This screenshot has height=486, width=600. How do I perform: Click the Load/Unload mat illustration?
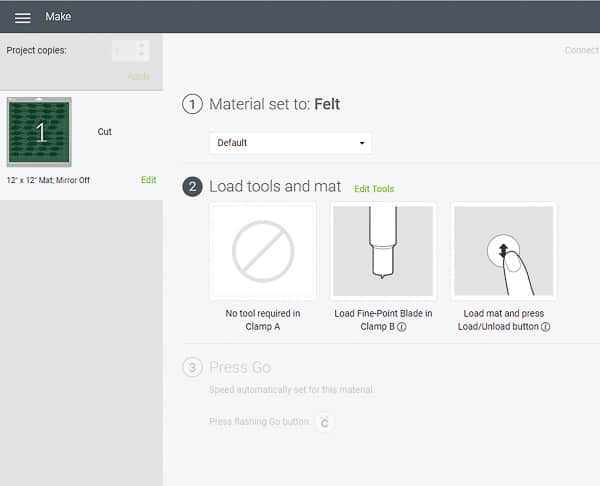click(503, 251)
